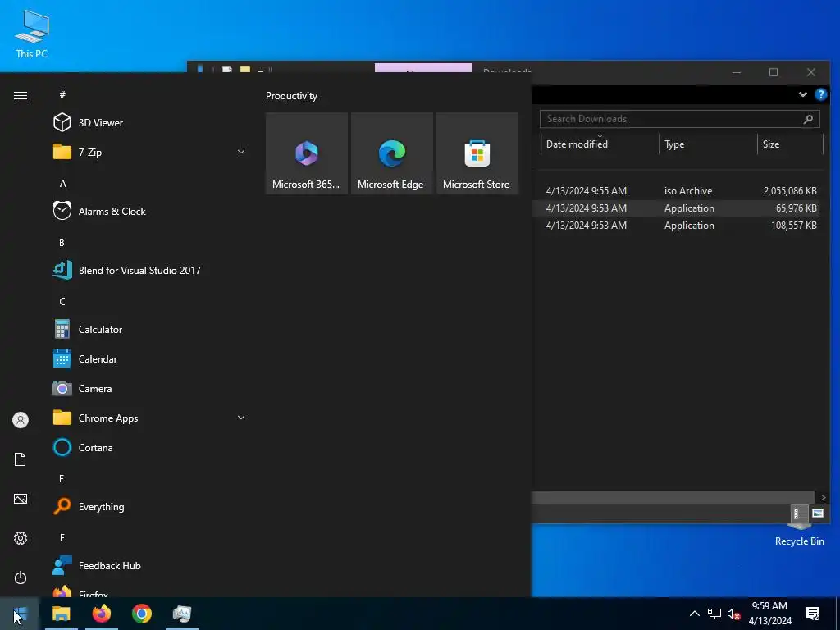Screen dimensions: 840x630
Task: Open Settings gear in the Start menu
Action: point(21,538)
